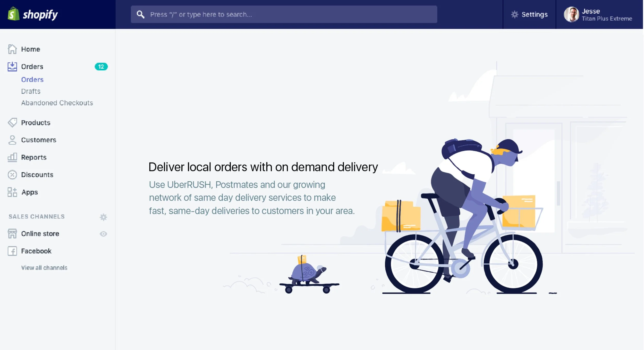Click the Orders inbox icon

point(12,67)
